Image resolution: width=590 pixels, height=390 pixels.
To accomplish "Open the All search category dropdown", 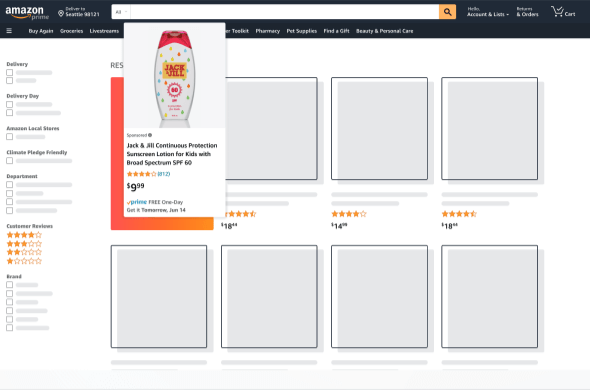I will [x=121, y=12].
